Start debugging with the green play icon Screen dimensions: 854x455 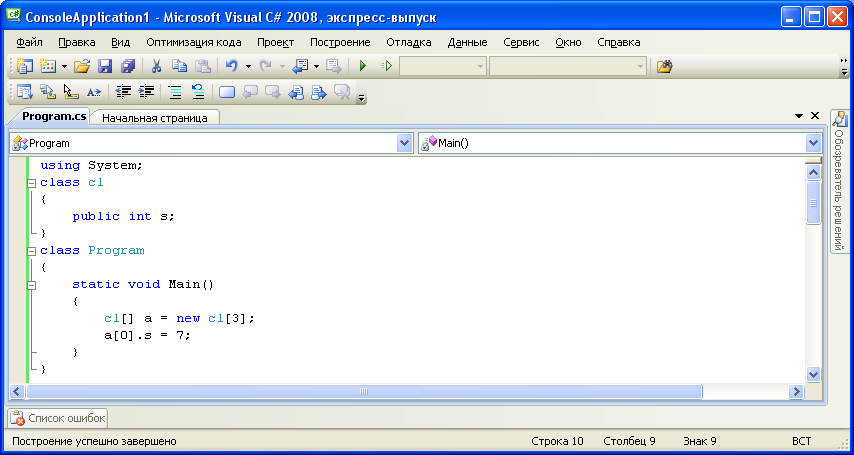tap(363, 66)
